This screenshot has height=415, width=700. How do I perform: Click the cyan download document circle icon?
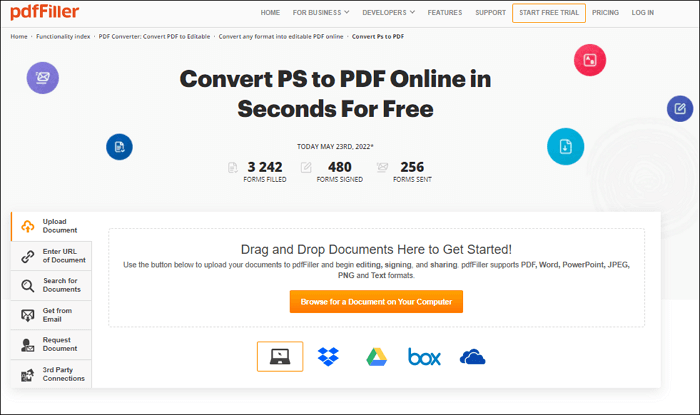point(566,146)
